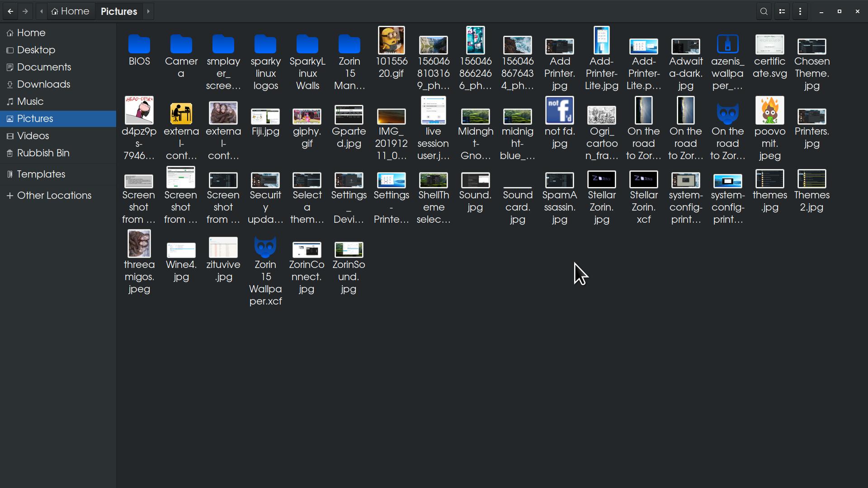Select the minion 10155620.gif thumbnail
Viewport: 868px width, 488px height.
pos(391,41)
